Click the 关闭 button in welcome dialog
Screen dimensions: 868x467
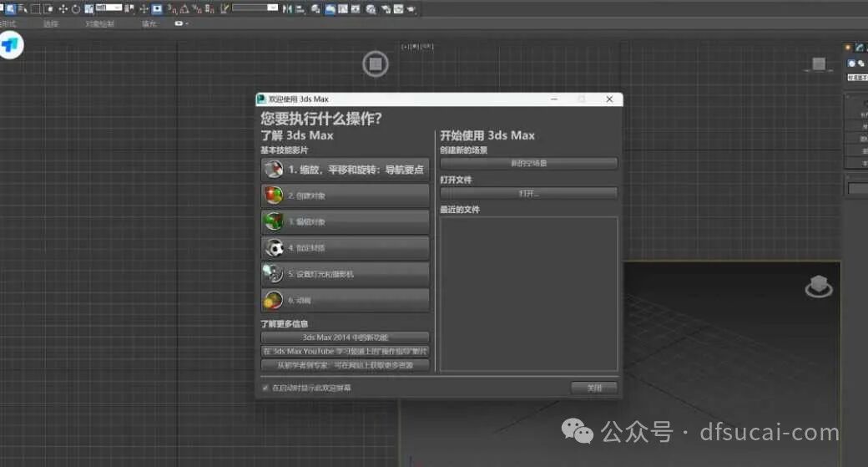pos(594,388)
